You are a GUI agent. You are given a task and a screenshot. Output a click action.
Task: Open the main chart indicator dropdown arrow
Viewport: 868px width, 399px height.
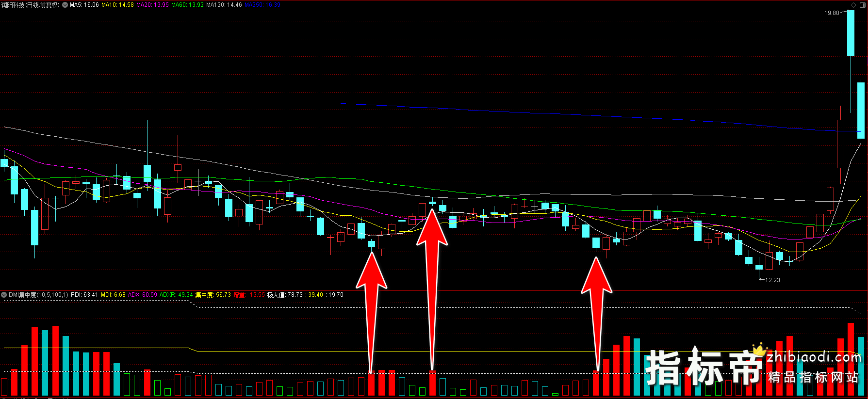tap(65, 5)
